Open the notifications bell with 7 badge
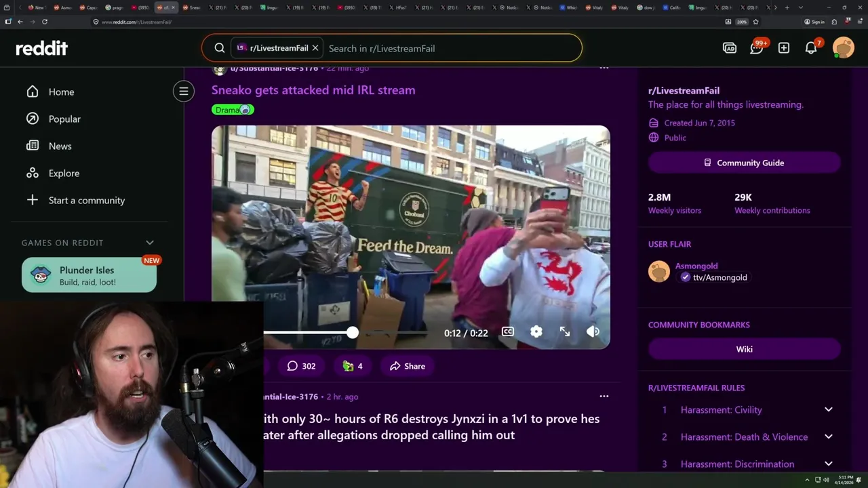868x488 pixels. (811, 47)
